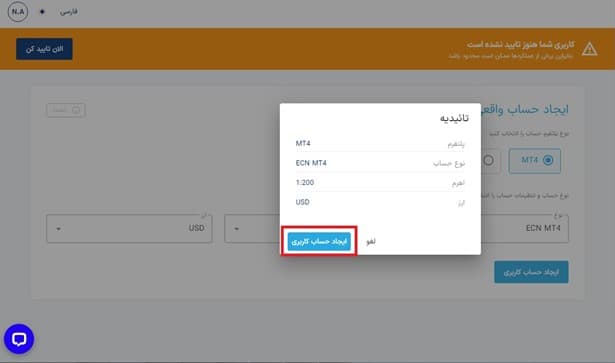
Task: Click the unverified account warning headline text
Action: click(520, 45)
